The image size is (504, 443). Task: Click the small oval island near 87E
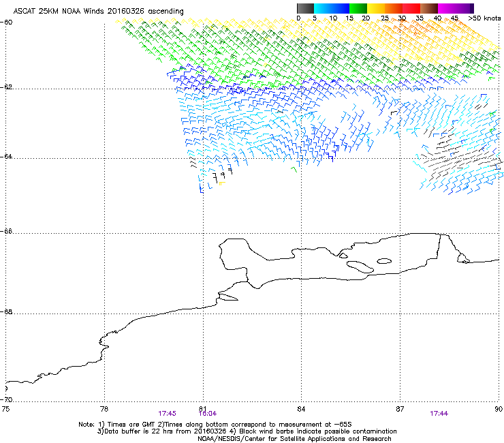(x=384, y=261)
